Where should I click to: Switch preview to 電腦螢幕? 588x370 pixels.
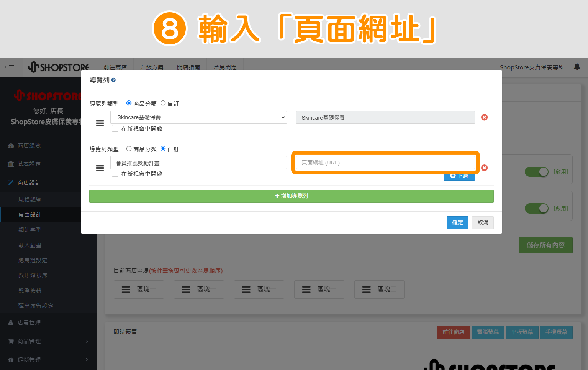pos(488,332)
